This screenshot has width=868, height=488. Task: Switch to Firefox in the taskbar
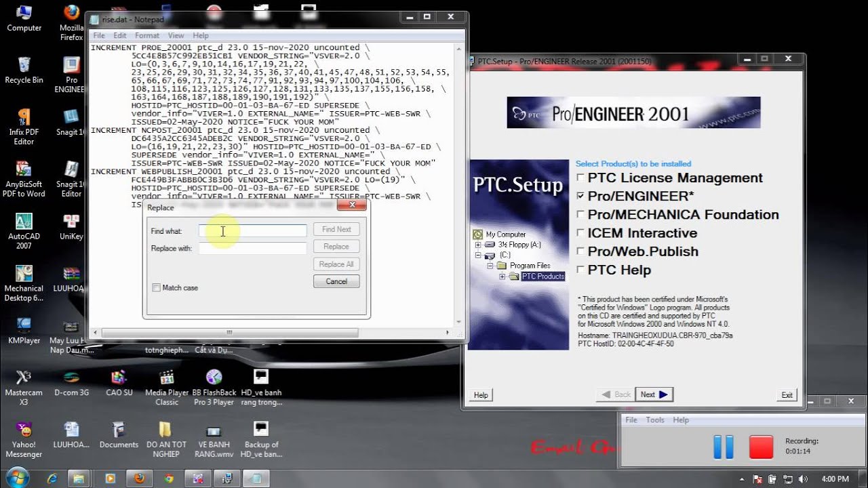coord(139,479)
